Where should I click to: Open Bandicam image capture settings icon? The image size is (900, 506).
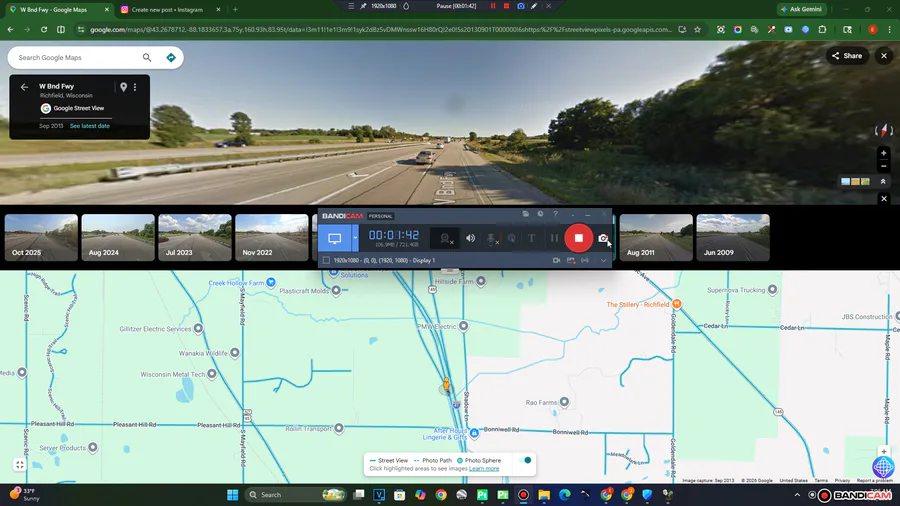[571, 260]
